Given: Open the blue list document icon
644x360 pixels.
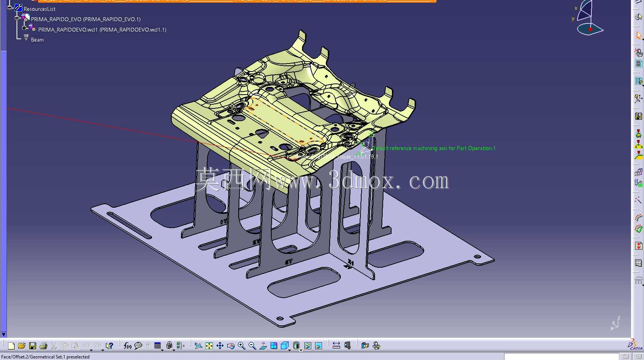Looking at the screenshot, I should pyautogui.click(x=639, y=64).
